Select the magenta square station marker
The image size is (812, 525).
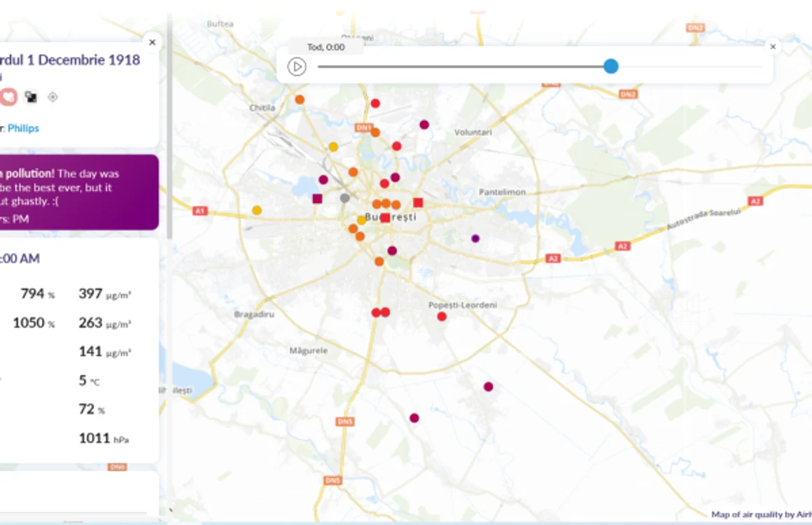[317, 199]
